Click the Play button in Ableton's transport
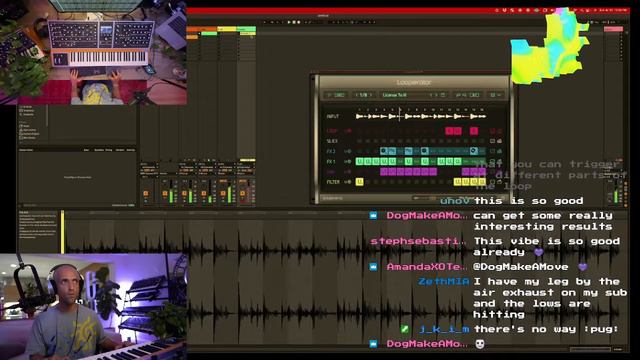 pos(289,22)
